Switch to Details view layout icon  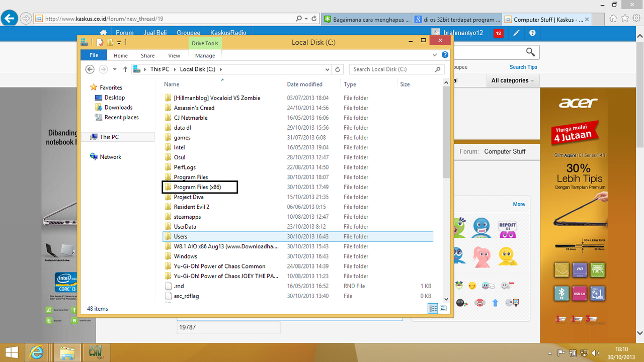click(433, 309)
